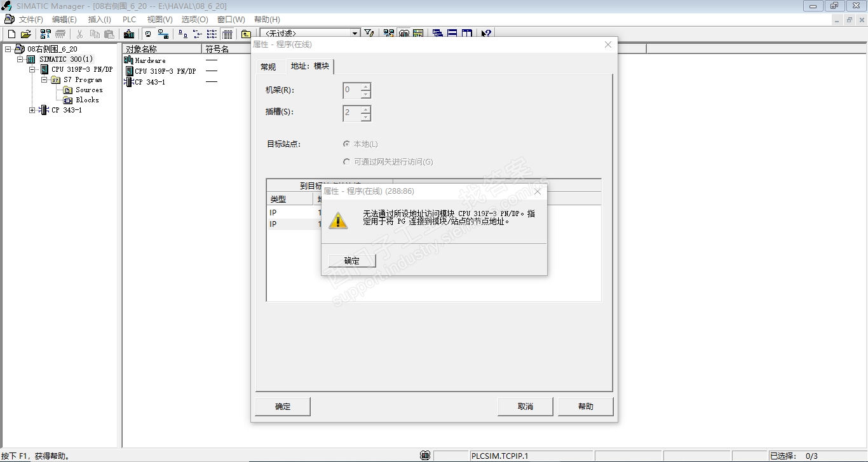
Task: Click the Tile Vertically toolbar icon
Action: coord(467,34)
